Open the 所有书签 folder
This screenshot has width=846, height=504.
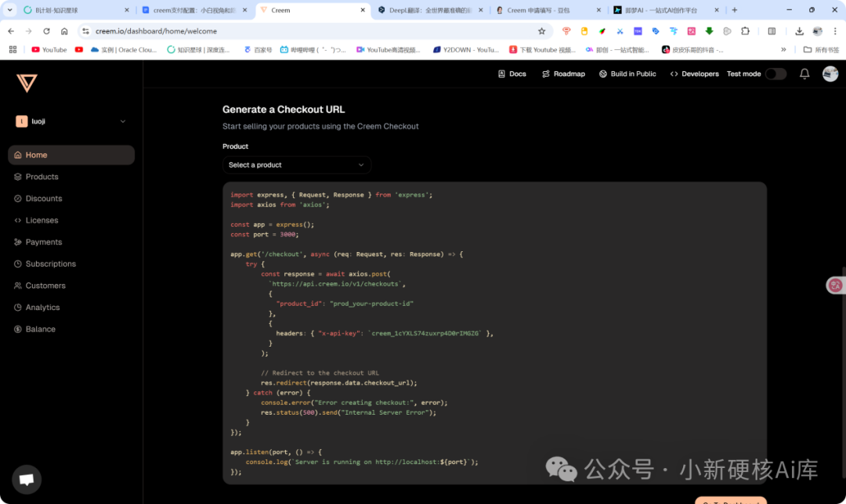point(821,49)
